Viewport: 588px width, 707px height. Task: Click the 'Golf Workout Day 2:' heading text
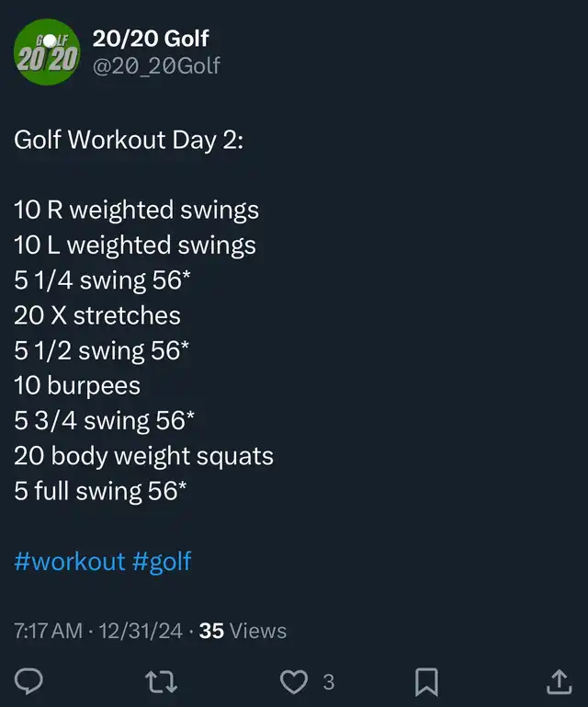[129, 141]
